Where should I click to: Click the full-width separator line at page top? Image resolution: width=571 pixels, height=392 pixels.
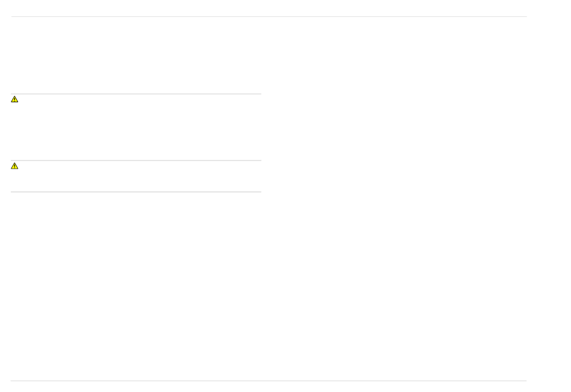click(269, 16)
